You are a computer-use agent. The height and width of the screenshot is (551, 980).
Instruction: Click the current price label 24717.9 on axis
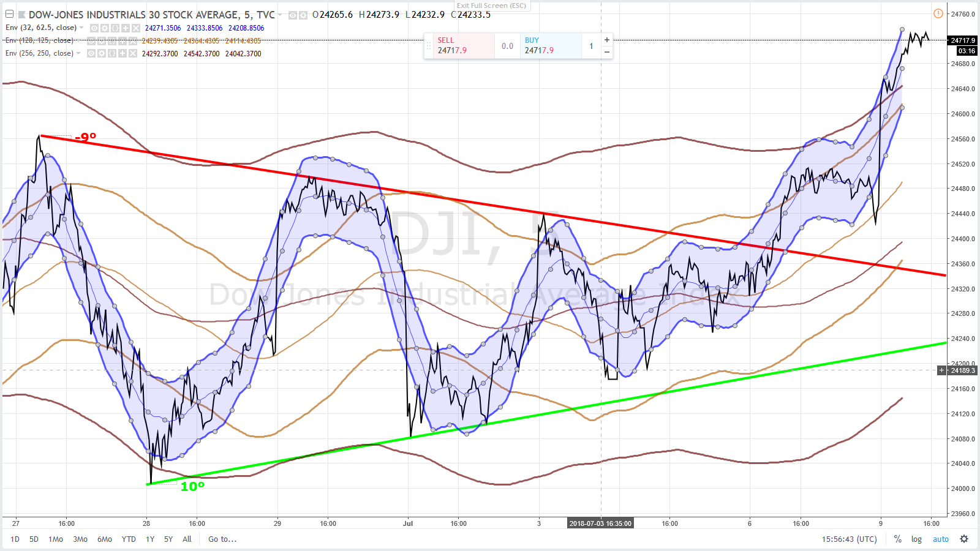tap(963, 40)
